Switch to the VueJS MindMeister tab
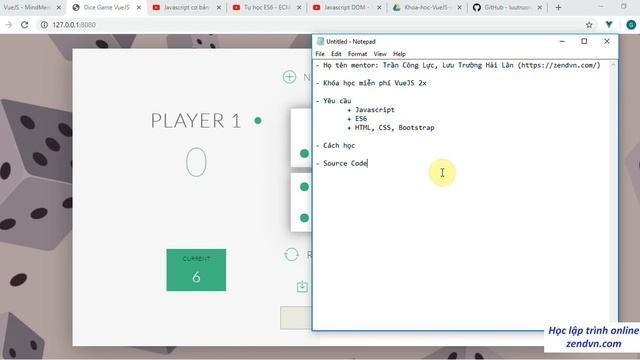The height and width of the screenshot is (360, 640). 27,7
